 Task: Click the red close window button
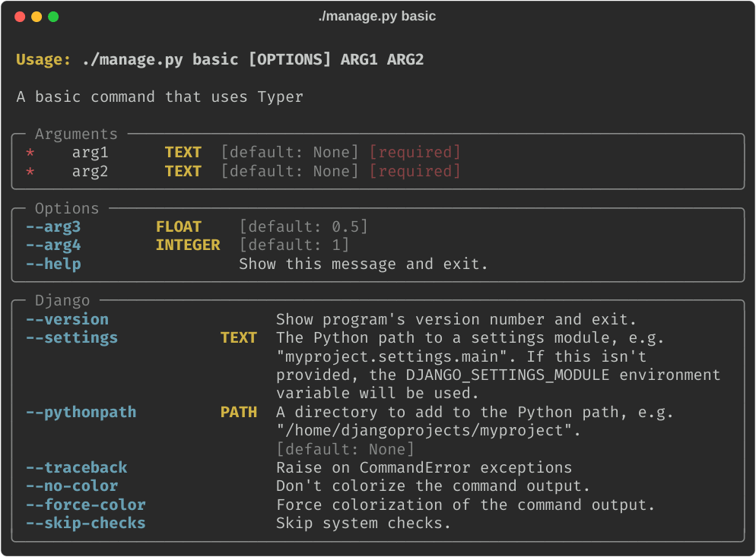click(x=20, y=17)
